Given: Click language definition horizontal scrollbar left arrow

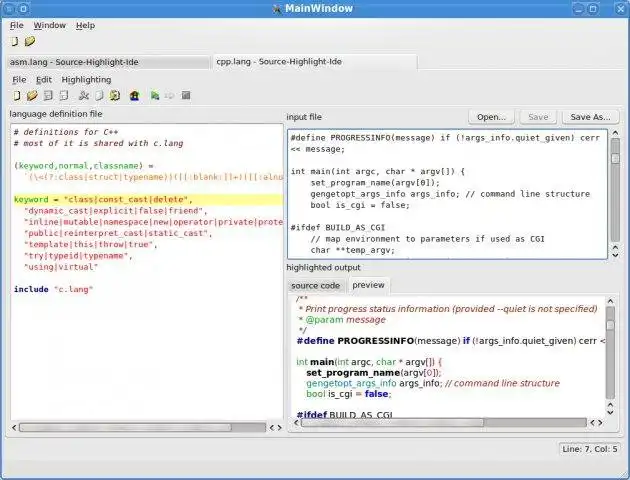Looking at the screenshot, I should coord(14,428).
